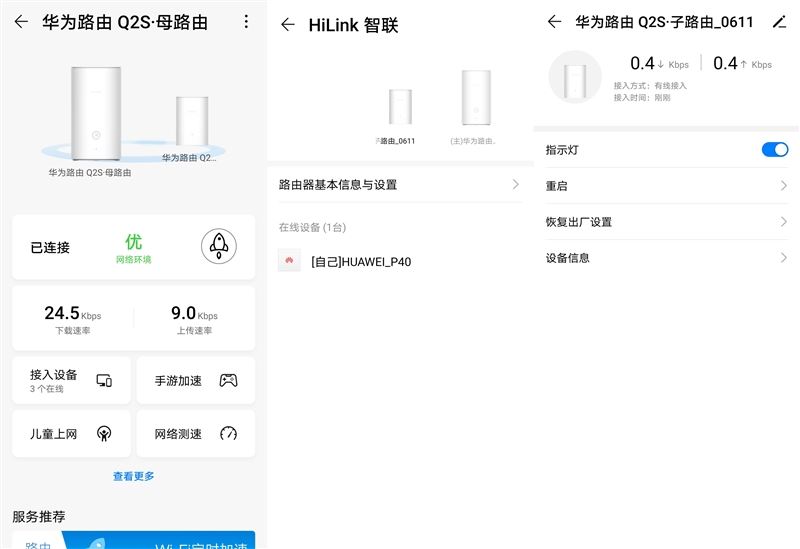The image size is (800, 549).
Task: Open the 重启 restart row
Action: coord(666,186)
